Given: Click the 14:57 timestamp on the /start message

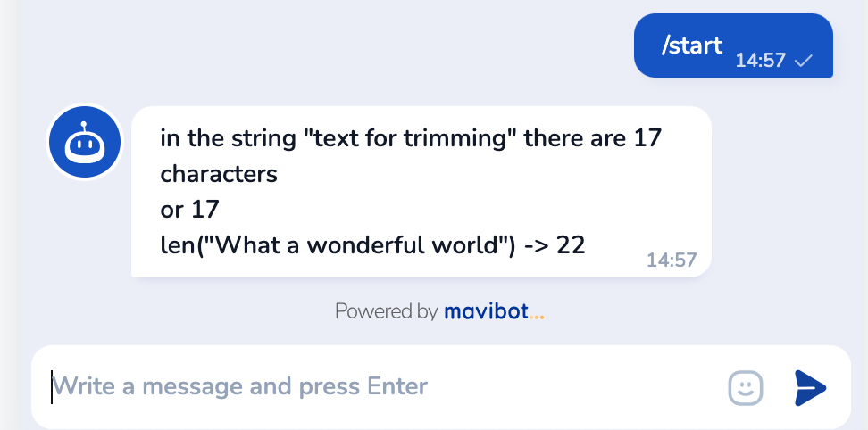Looking at the screenshot, I should [760, 61].
